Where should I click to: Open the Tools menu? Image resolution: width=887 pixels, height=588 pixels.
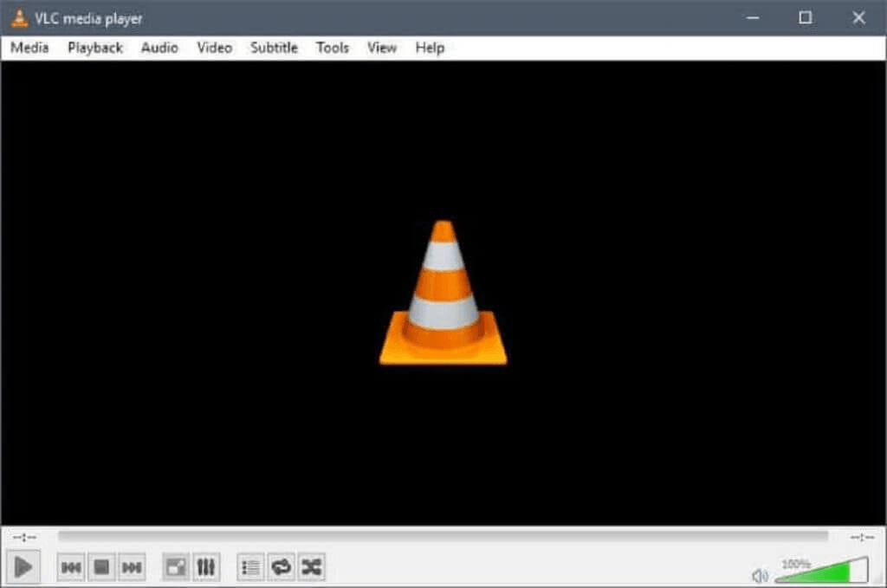pyautogui.click(x=332, y=48)
